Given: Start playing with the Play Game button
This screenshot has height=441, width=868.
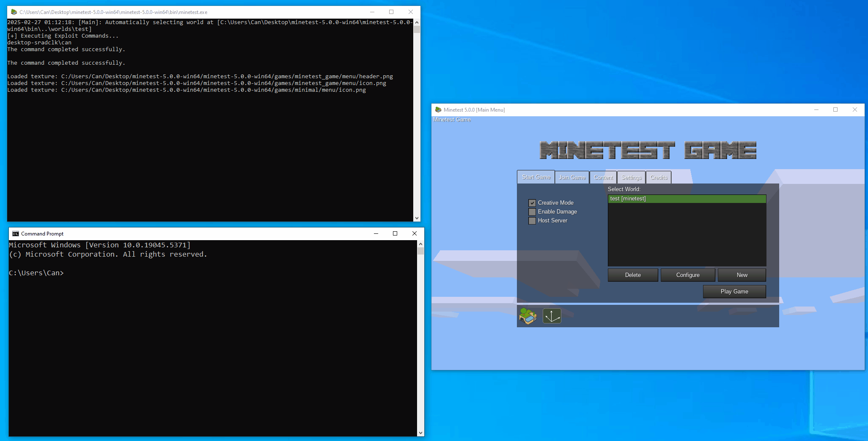Looking at the screenshot, I should [734, 292].
